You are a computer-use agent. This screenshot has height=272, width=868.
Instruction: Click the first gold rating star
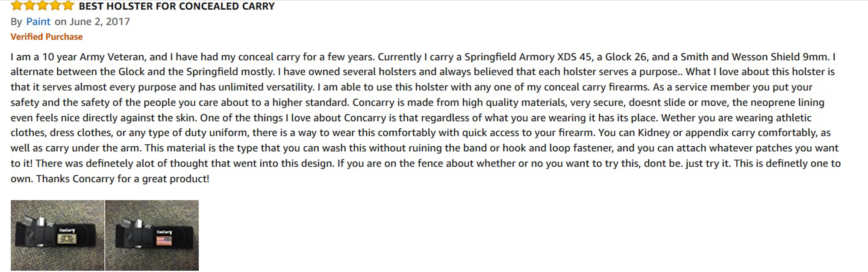[16, 6]
